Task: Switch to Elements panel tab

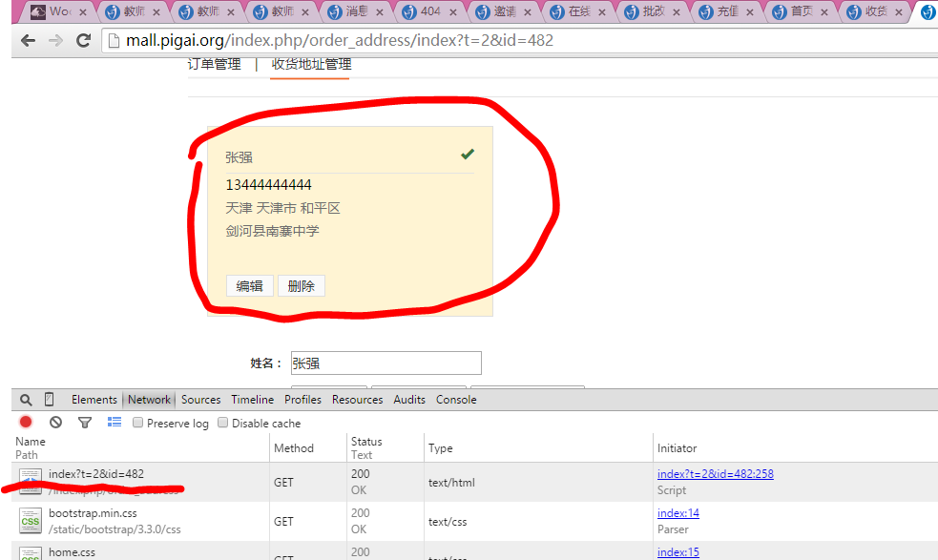Action: (x=94, y=400)
